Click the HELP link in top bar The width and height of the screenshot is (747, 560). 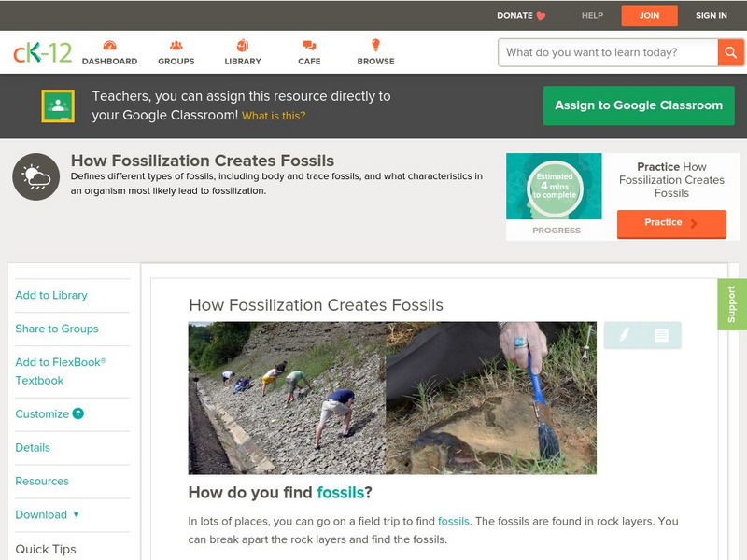pos(592,16)
